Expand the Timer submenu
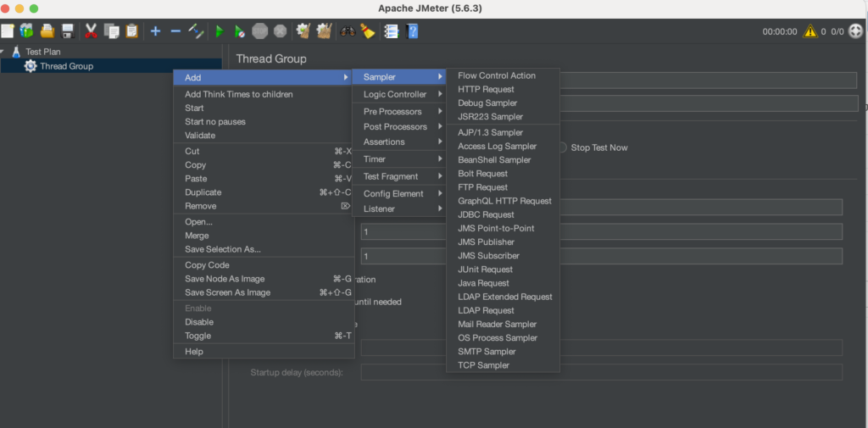Viewport: 868px width, 428px height. click(x=399, y=158)
